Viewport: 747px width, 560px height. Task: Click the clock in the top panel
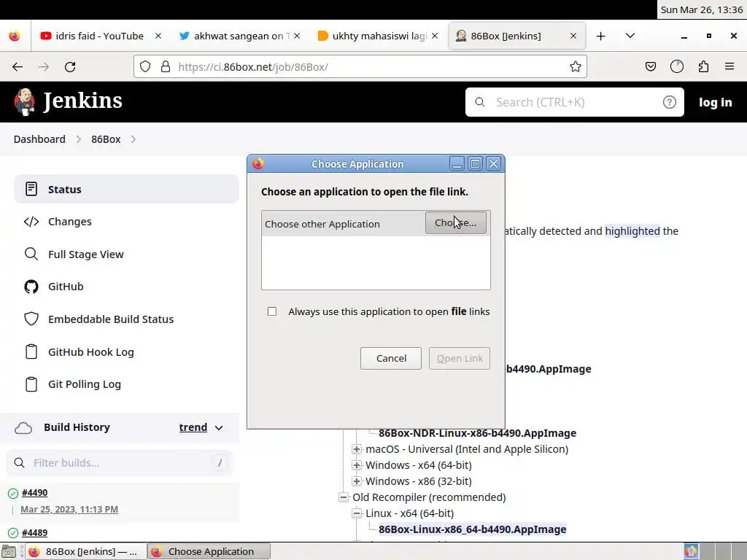702,9
